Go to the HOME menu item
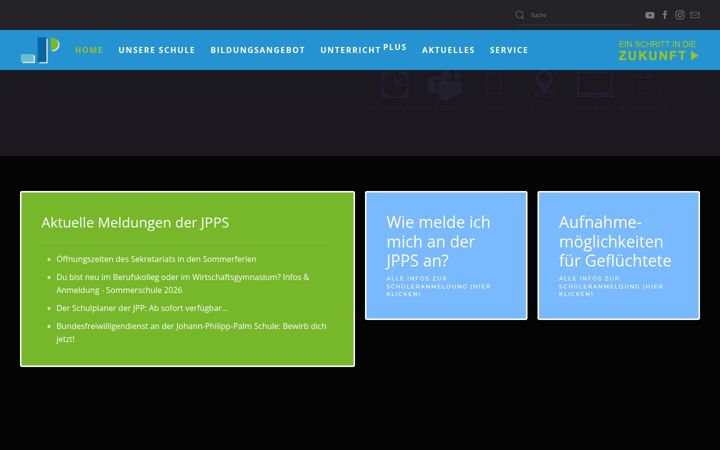The width and height of the screenshot is (720, 450). tap(89, 50)
